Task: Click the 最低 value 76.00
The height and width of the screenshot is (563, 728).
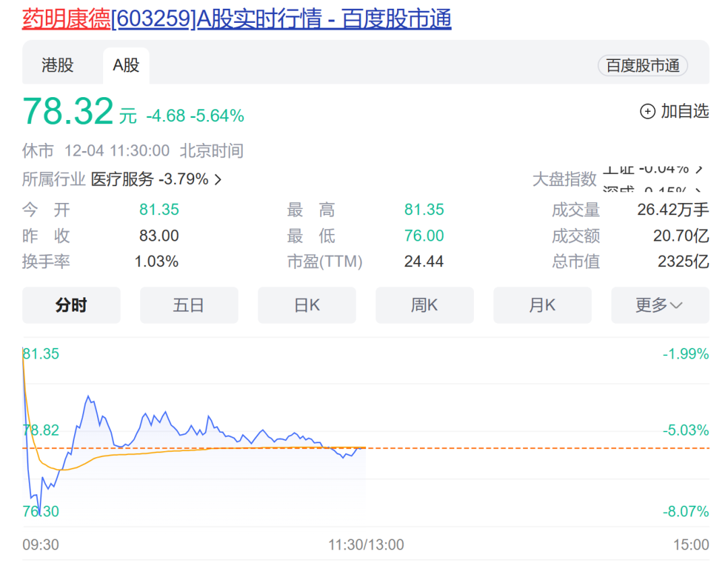Action: (x=425, y=235)
